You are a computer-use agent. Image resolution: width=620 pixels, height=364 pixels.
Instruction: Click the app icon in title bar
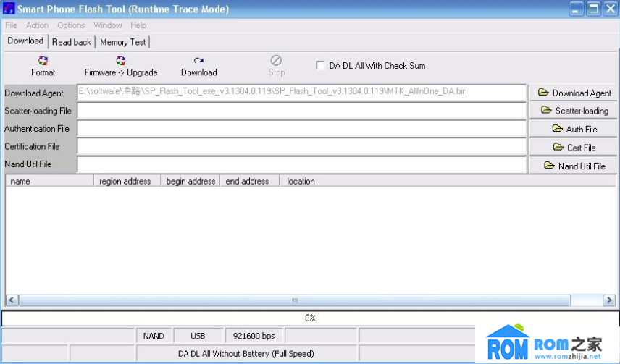point(9,8)
